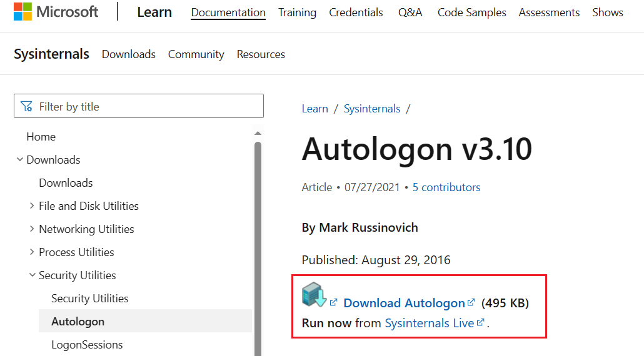Image resolution: width=644 pixels, height=356 pixels.
Task: Select the nested Downloads tree item
Action: point(66,183)
